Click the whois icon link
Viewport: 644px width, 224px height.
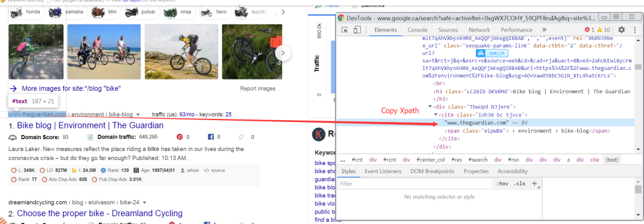(190, 170)
